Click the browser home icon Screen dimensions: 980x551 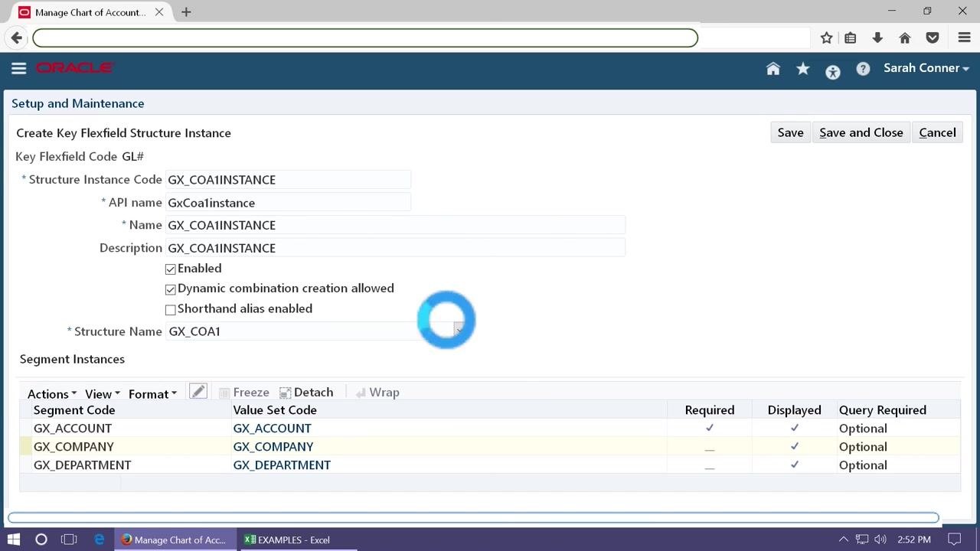point(905,37)
